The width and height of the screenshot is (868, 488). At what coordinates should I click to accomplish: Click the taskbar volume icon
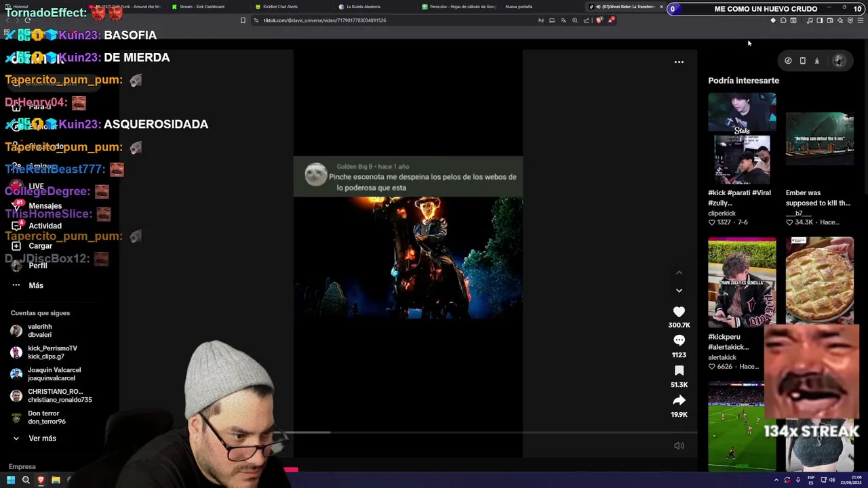pyautogui.click(x=833, y=480)
